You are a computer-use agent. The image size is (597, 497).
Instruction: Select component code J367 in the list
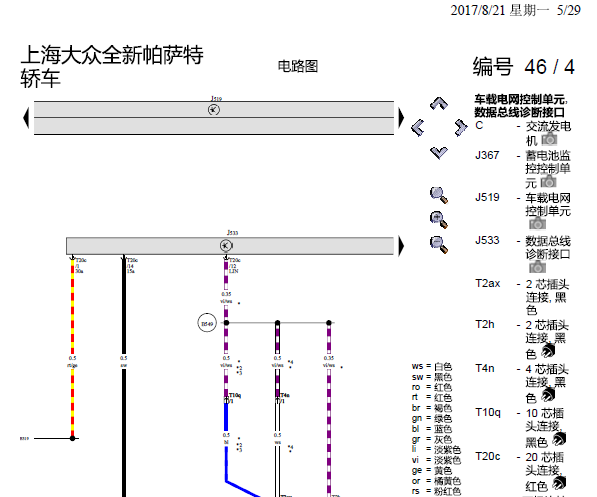point(487,155)
